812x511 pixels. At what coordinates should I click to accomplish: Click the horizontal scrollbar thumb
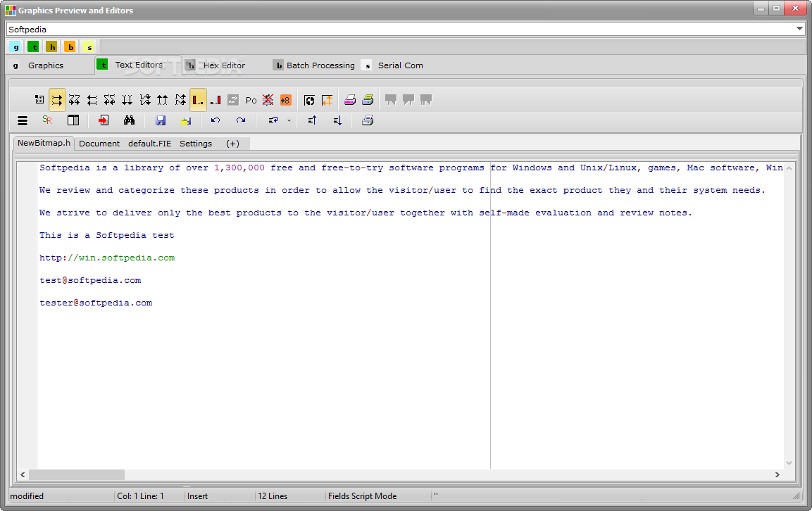click(77, 474)
